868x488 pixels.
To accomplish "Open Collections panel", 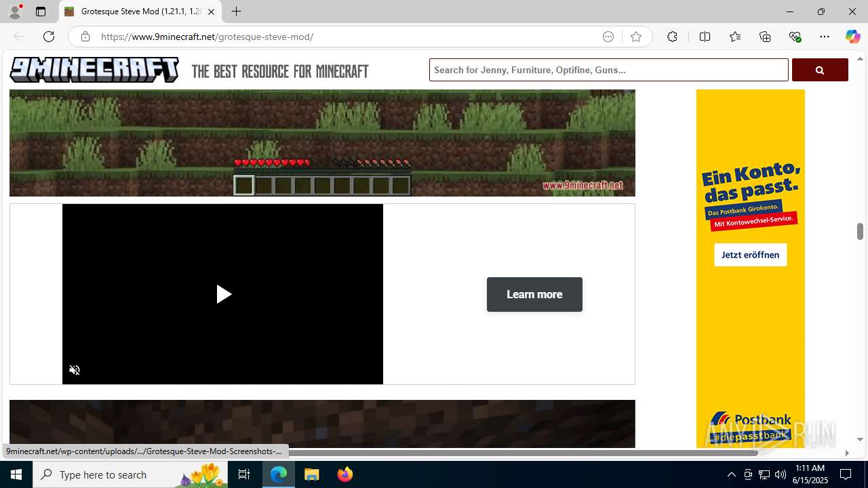I will click(x=765, y=37).
